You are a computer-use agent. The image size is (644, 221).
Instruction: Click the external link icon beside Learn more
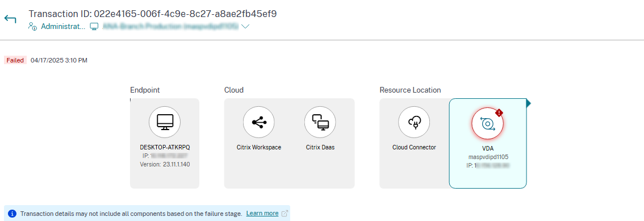[285, 214]
